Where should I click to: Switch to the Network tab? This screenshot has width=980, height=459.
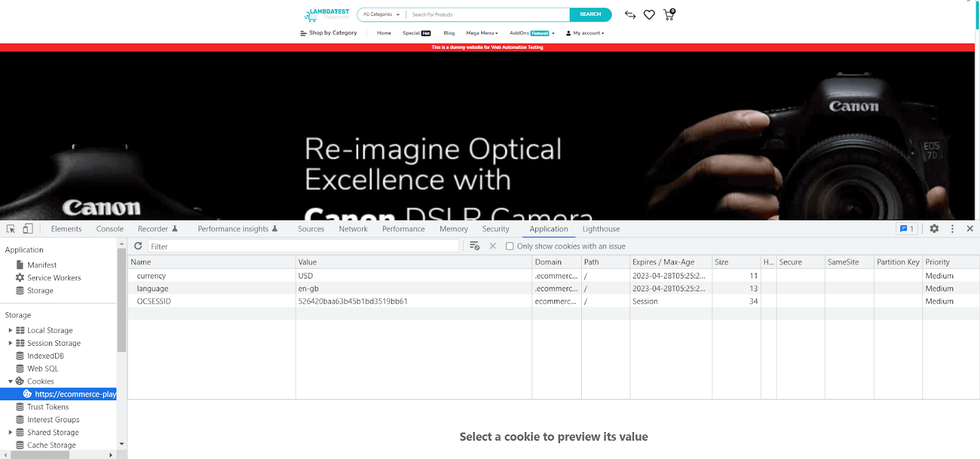353,229
